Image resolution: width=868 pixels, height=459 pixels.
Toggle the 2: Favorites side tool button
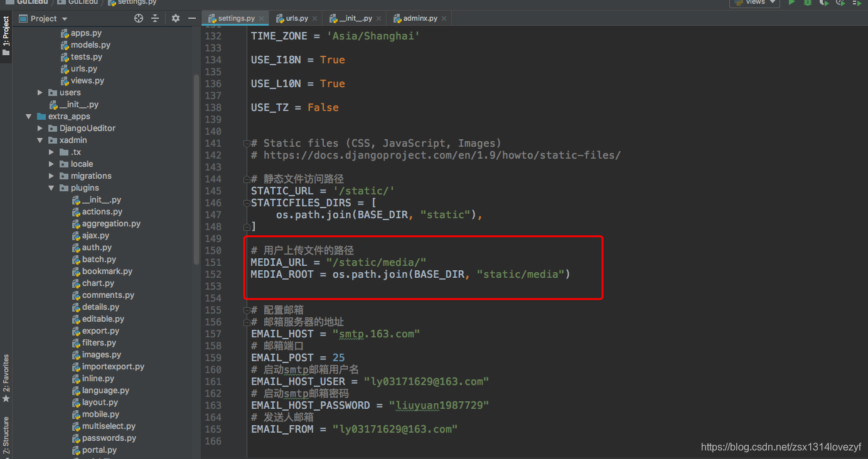[6, 379]
